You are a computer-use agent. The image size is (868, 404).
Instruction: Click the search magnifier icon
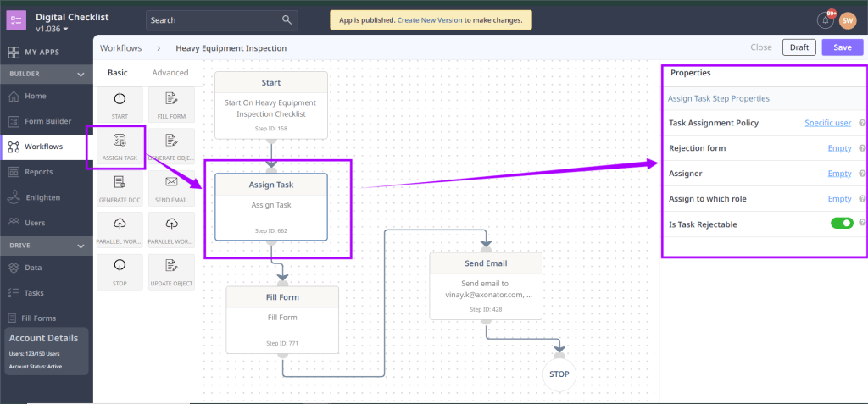[x=287, y=19]
